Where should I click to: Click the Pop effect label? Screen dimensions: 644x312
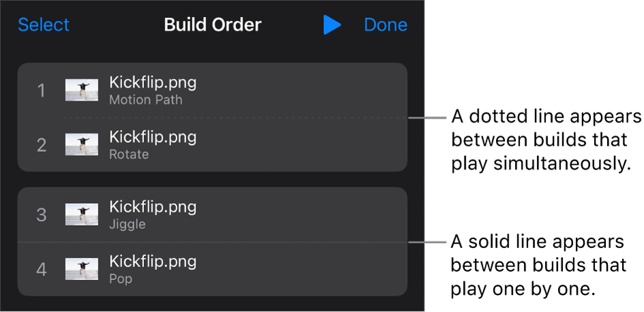pyautogui.click(x=121, y=279)
